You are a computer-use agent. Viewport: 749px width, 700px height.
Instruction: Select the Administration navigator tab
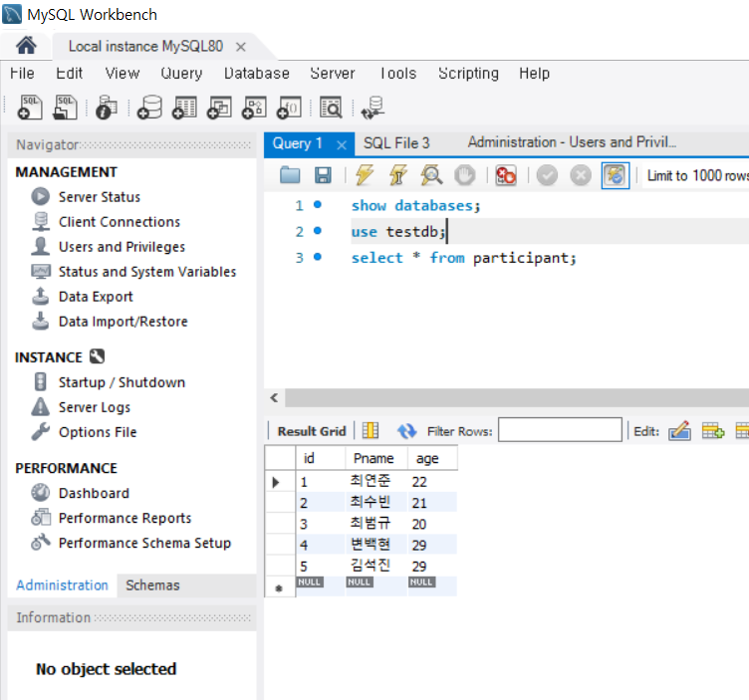(x=62, y=584)
